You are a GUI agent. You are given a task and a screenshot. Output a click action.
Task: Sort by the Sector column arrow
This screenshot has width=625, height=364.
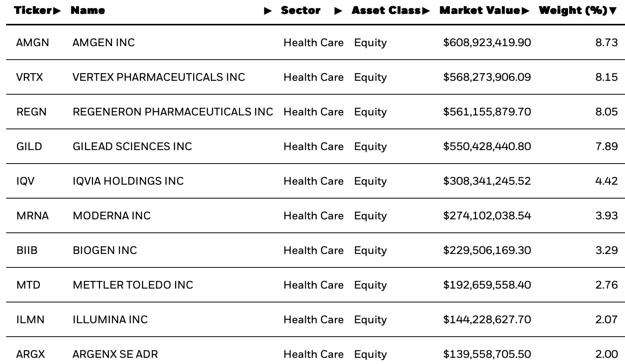coord(338,11)
